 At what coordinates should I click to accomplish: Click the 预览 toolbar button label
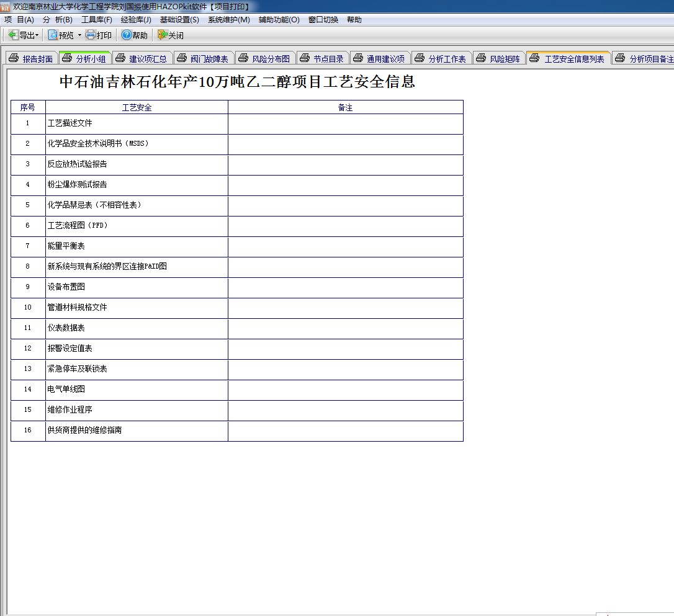tap(66, 35)
